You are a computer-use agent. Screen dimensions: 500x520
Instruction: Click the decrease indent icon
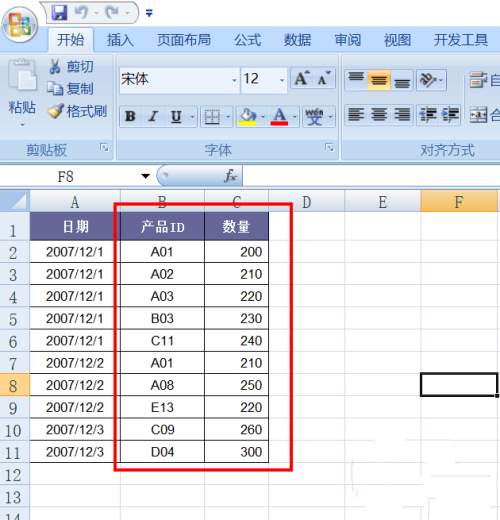point(428,115)
